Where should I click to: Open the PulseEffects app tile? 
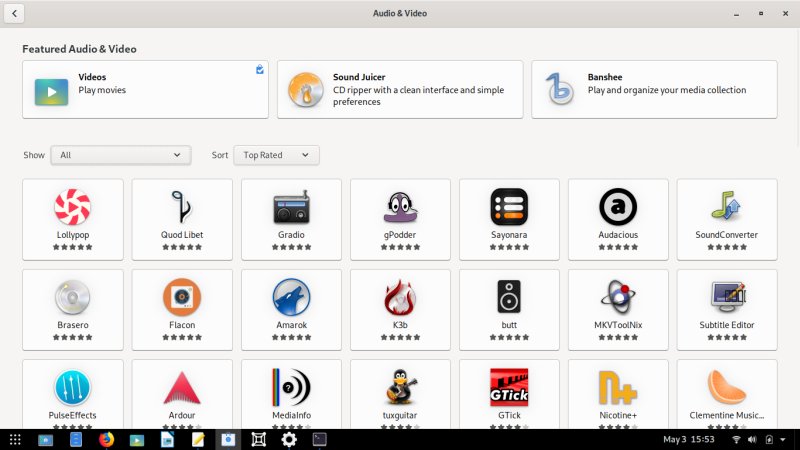click(x=73, y=394)
